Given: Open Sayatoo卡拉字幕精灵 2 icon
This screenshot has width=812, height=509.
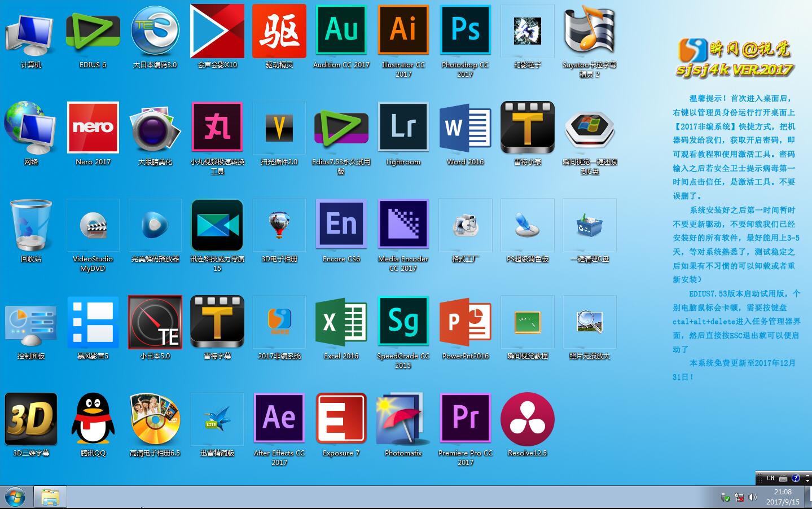Looking at the screenshot, I should tap(590, 31).
